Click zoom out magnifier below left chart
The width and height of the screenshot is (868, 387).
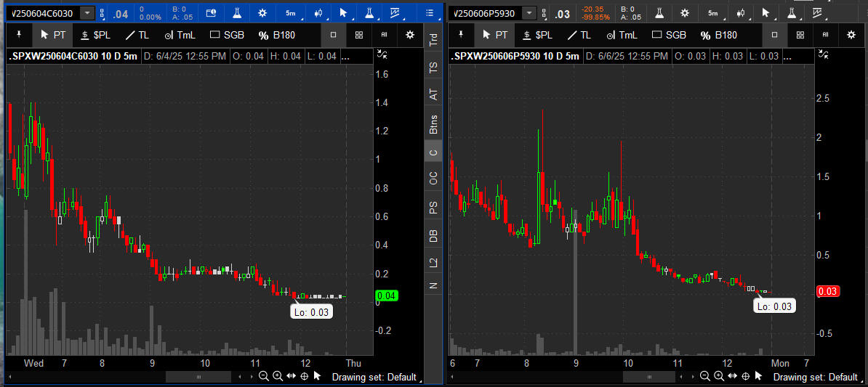point(264,376)
